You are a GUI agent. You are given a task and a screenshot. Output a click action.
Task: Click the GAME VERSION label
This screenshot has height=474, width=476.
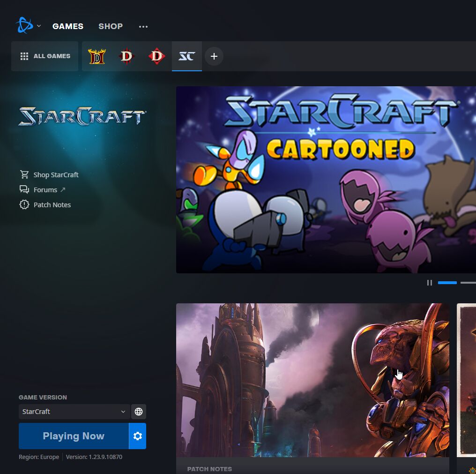tap(43, 398)
